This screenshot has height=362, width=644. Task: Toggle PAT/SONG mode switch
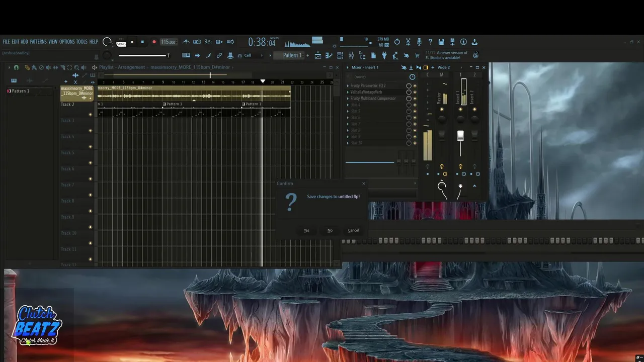(x=121, y=42)
